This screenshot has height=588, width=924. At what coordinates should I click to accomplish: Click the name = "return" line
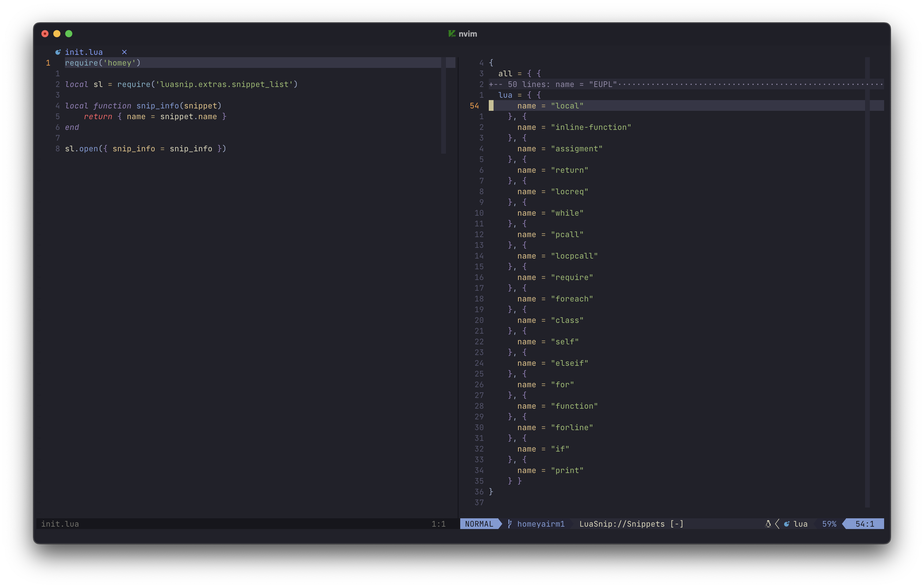(x=552, y=170)
